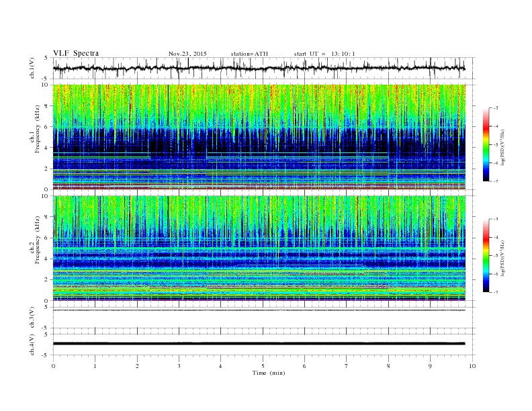Click the "8" kHz tick on ch.1 spectrogram axis
532x411 pixels.
point(46,106)
